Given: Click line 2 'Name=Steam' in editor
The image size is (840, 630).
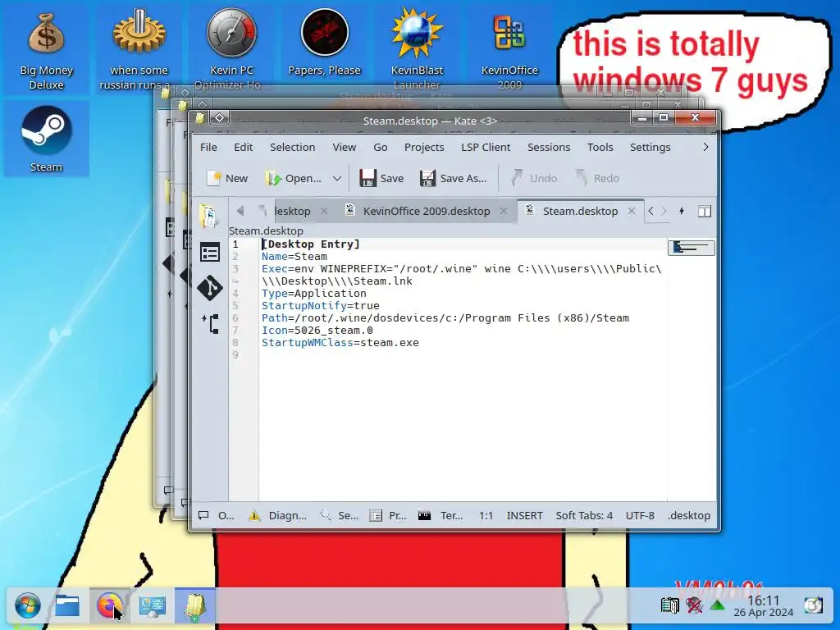Looking at the screenshot, I should (294, 257).
